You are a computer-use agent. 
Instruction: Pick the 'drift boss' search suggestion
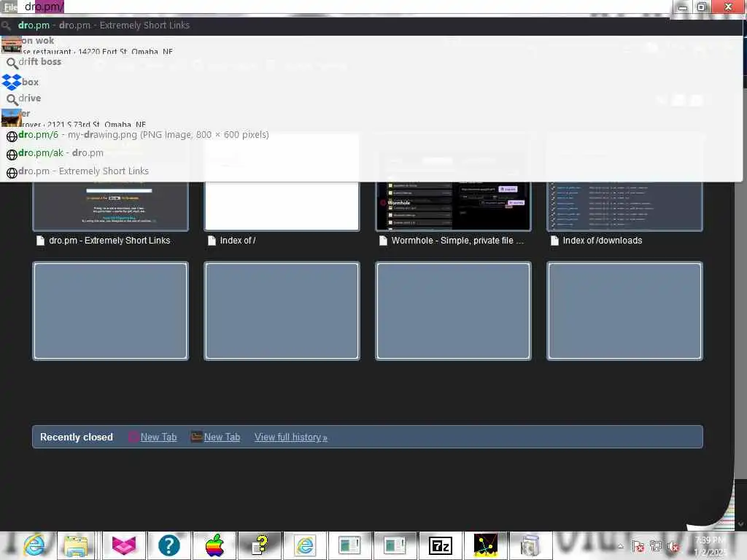(371, 62)
